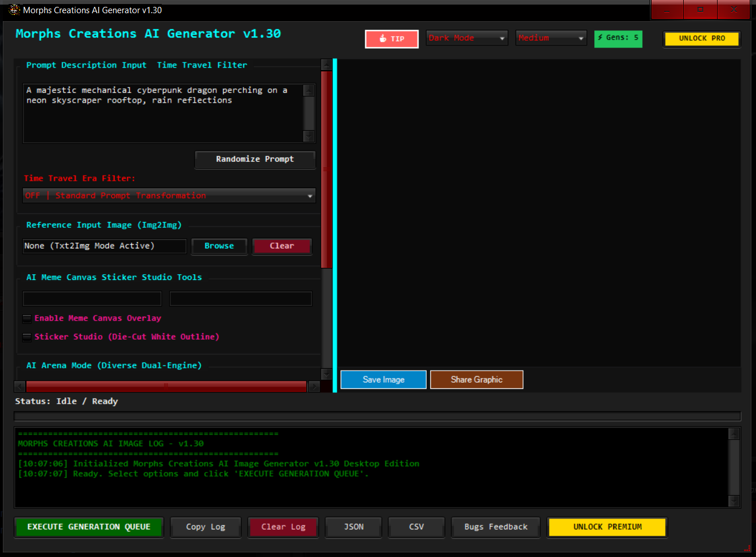The width and height of the screenshot is (756, 557).
Task: Click the red vertical scrollbar thumb in settings panel
Action: [x=326, y=169]
